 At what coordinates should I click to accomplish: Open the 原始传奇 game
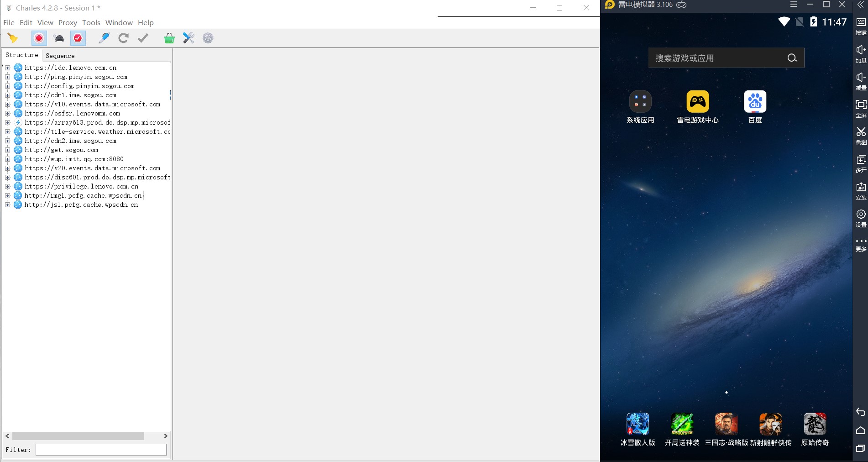click(x=815, y=430)
